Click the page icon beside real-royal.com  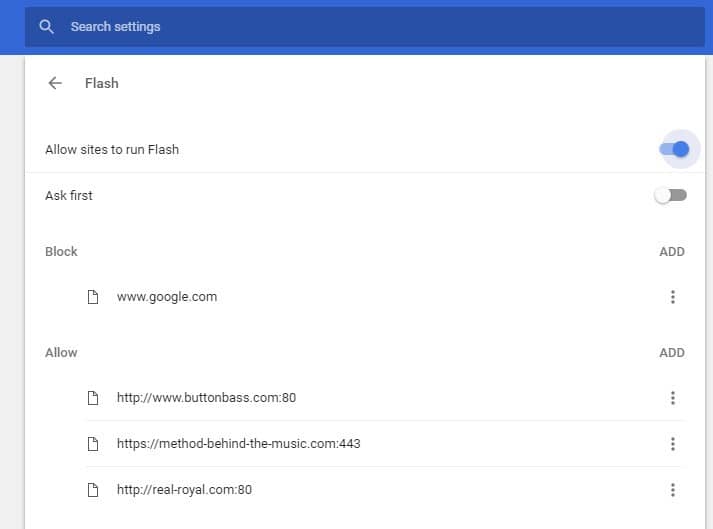[x=93, y=490]
